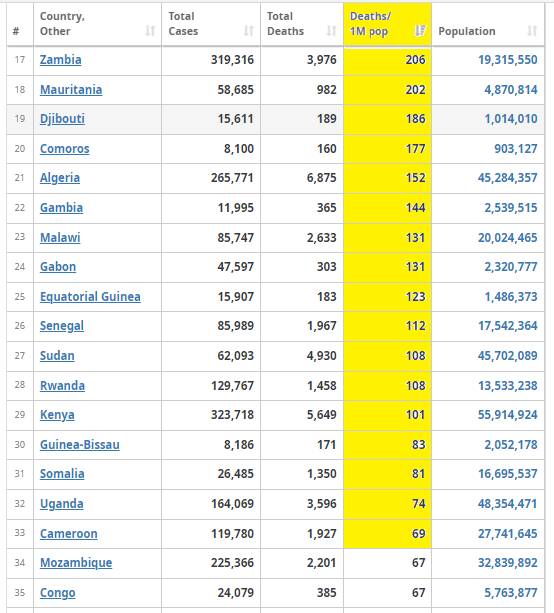Image resolution: width=554 pixels, height=613 pixels.
Task: Sort table by Population arrows
Action: click(x=532, y=31)
